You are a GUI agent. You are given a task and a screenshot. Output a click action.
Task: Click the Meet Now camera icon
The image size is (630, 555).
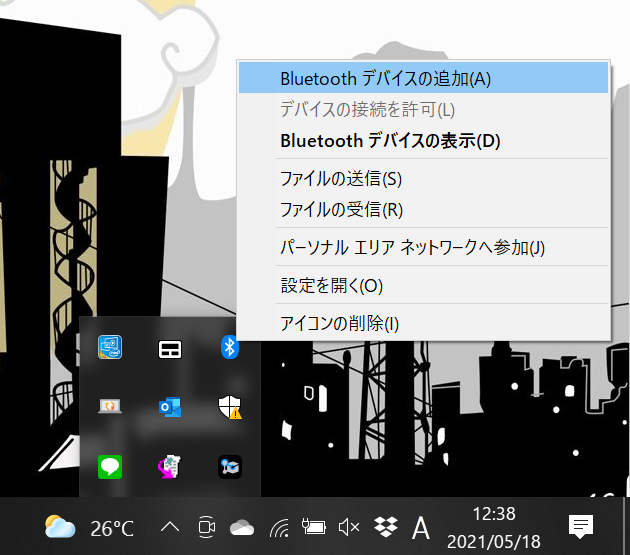click(x=207, y=526)
